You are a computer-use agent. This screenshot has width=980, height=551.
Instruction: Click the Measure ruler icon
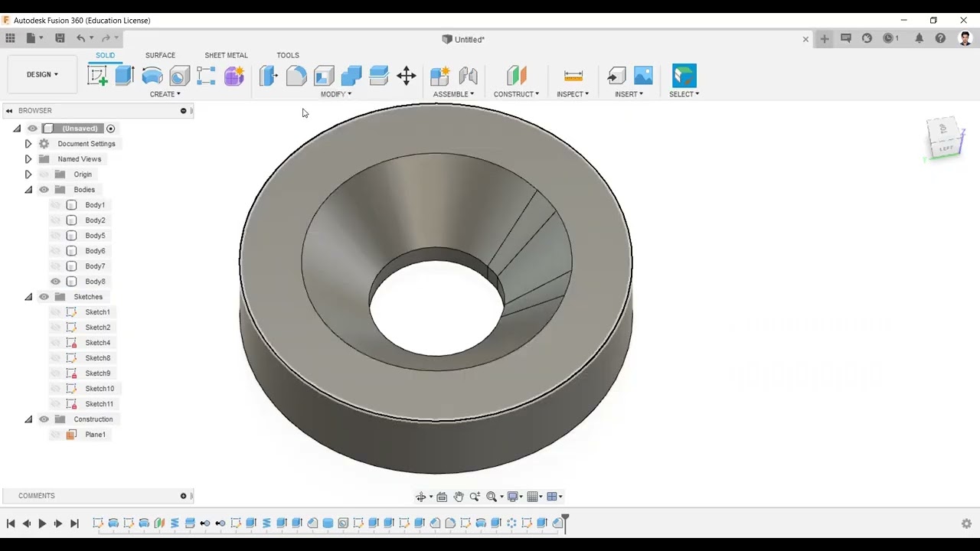(x=573, y=75)
